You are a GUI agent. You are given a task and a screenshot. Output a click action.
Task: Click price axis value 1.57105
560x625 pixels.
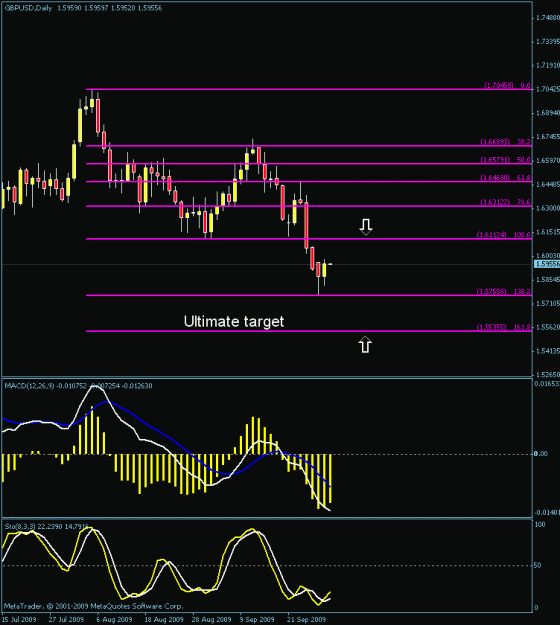[548, 303]
